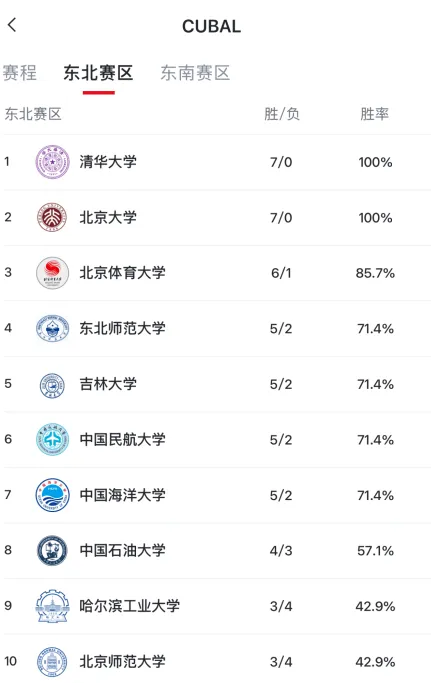This screenshot has width=431, height=683.
Task: Click the 胜率 column header
Action: [374, 114]
